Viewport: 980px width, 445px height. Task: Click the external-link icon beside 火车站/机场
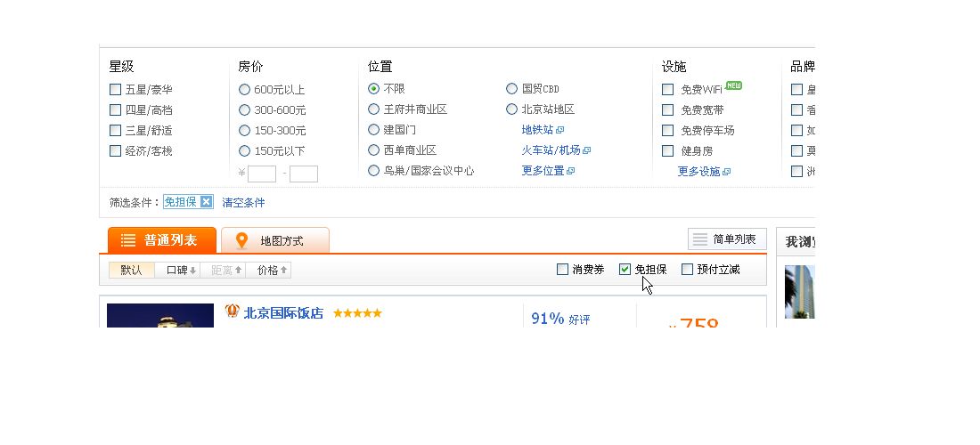[587, 150]
